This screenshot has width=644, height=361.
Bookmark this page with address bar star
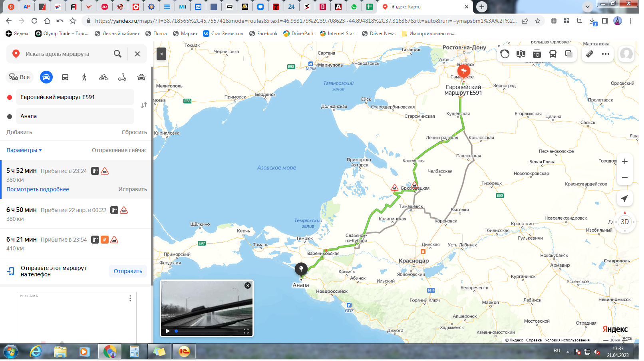538,21
